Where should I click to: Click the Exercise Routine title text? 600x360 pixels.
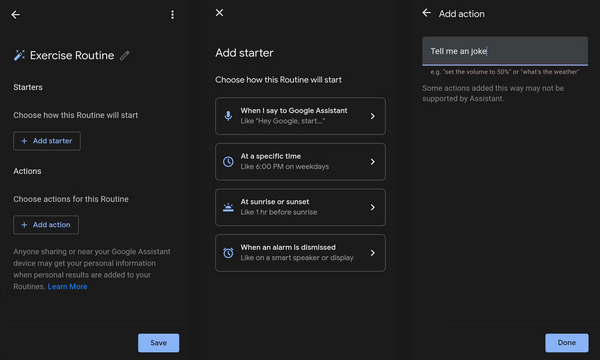pos(72,55)
